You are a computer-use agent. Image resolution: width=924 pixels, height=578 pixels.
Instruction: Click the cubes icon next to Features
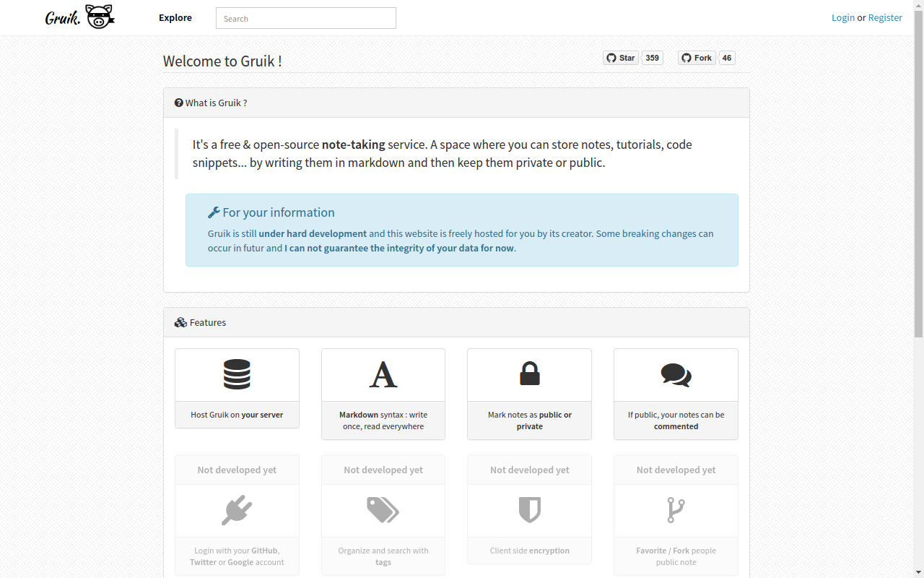coord(180,322)
